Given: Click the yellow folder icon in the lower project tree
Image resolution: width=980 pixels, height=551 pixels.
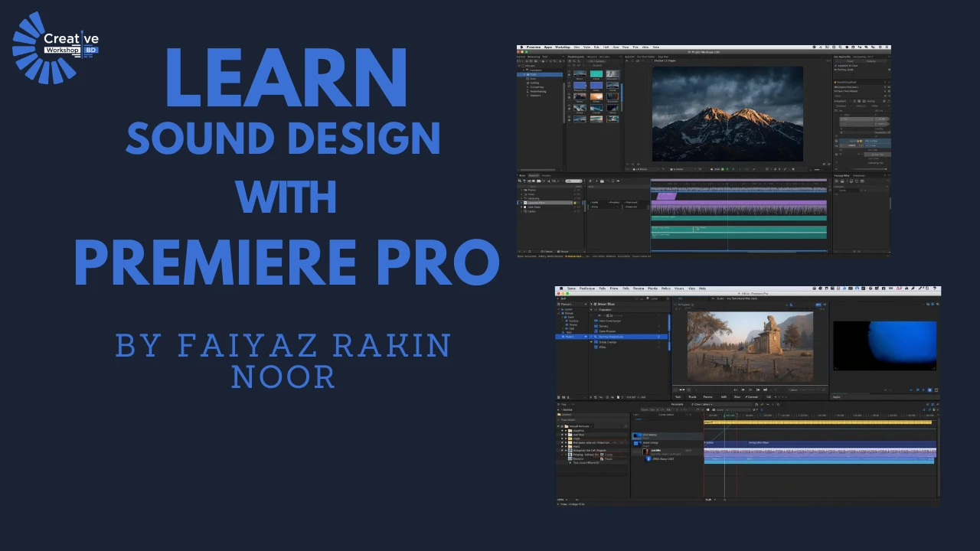Looking at the screenshot, I should pos(570,430).
